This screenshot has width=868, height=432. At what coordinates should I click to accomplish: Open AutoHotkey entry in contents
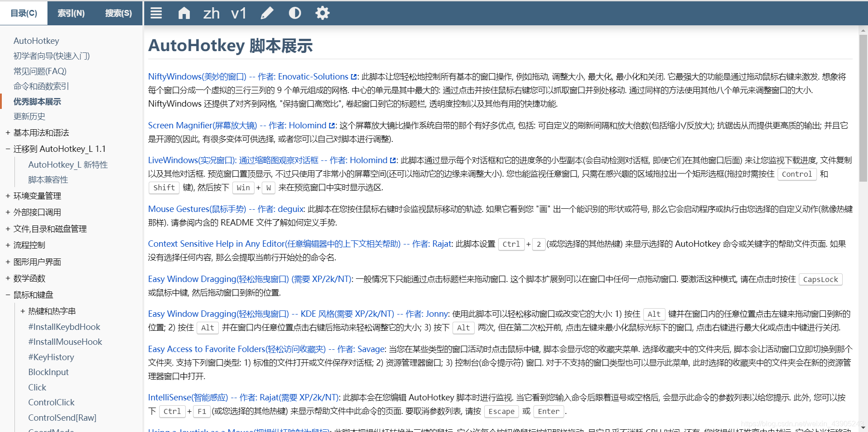coord(36,41)
